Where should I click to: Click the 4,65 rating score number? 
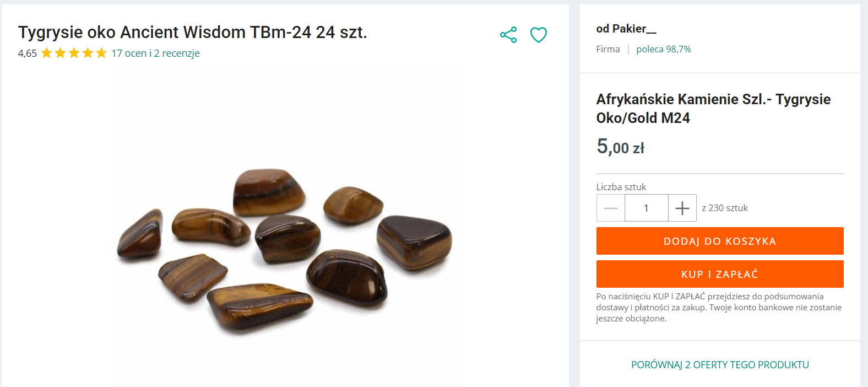(27, 53)
